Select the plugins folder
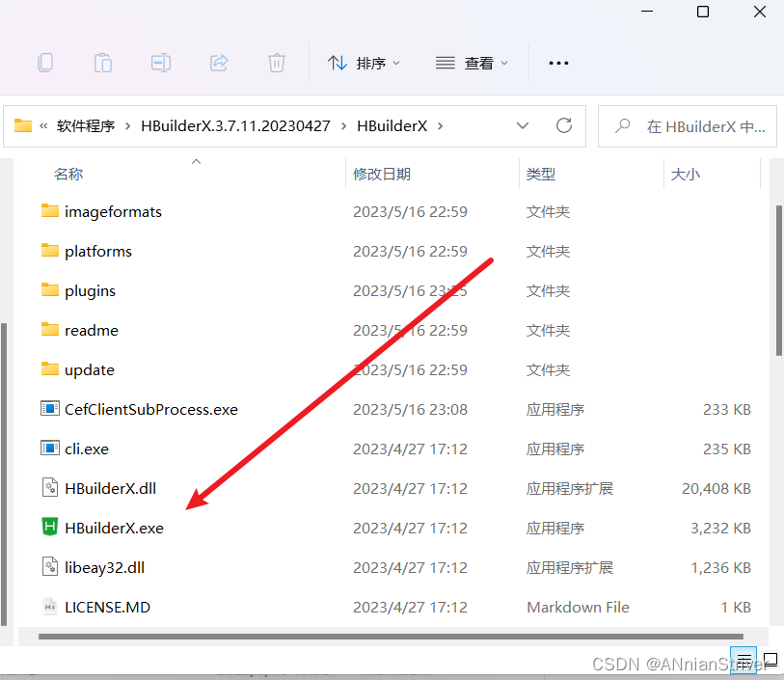 coord(90,291)
